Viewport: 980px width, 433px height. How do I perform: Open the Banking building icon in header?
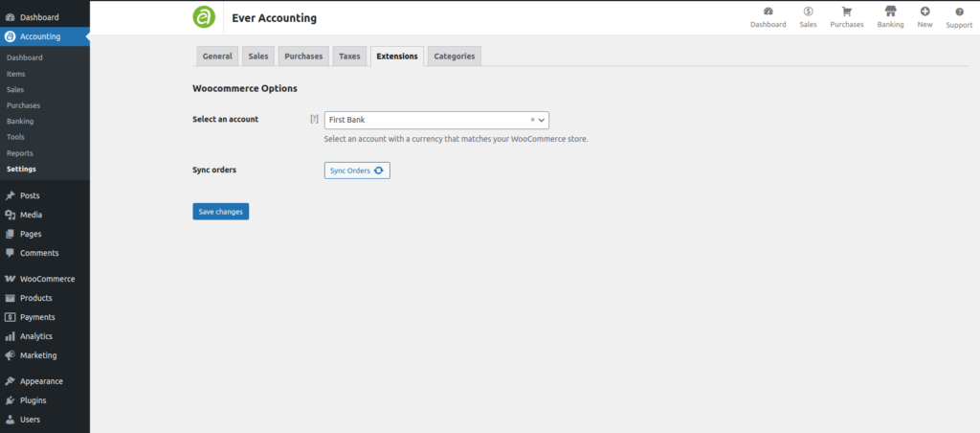click(891, 11)
